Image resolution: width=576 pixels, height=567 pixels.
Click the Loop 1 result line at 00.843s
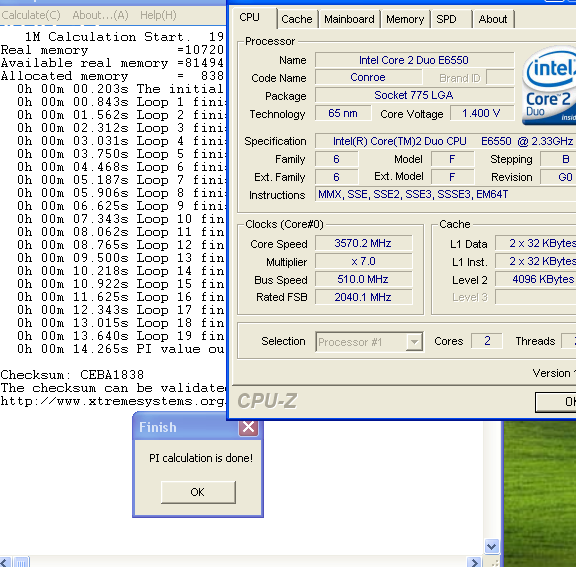pos(121,102)
